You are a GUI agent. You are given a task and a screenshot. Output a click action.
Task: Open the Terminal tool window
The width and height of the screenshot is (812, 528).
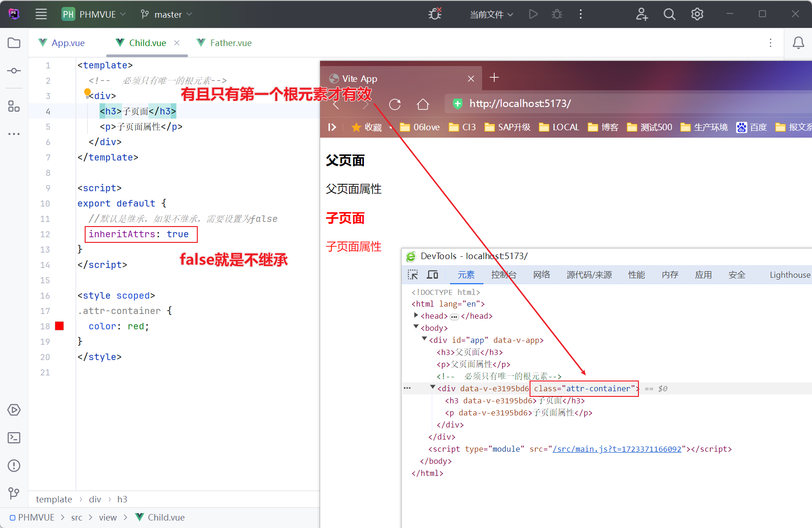pos(14,438)
